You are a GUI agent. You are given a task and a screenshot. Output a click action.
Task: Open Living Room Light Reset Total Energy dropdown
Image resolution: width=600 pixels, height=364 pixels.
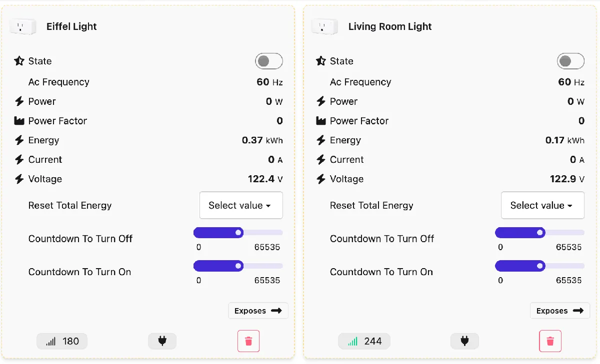pyautogui.click(x=542, y=205)
